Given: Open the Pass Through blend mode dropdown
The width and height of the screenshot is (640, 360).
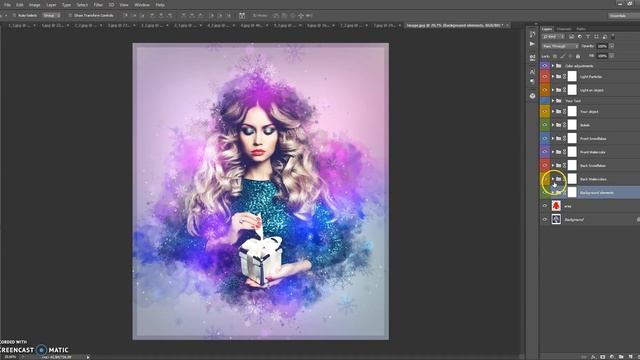Looking at the screenshot, I should point(560,47).
